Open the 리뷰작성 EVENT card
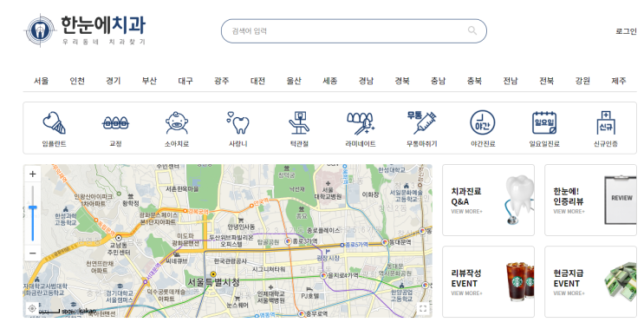The width and height of the screenshot is (644, 329). pyautogui.click(x=488, y=282)
